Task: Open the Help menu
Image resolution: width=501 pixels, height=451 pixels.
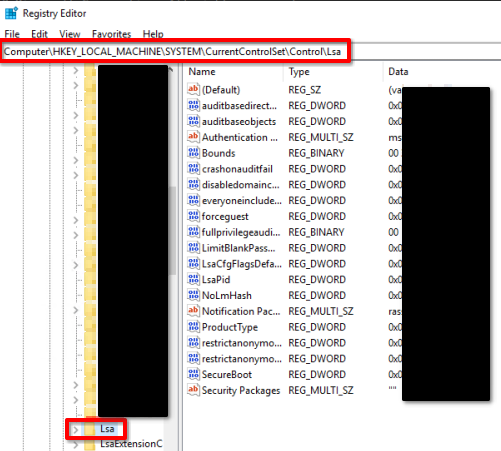Action: tap(153, 34)
